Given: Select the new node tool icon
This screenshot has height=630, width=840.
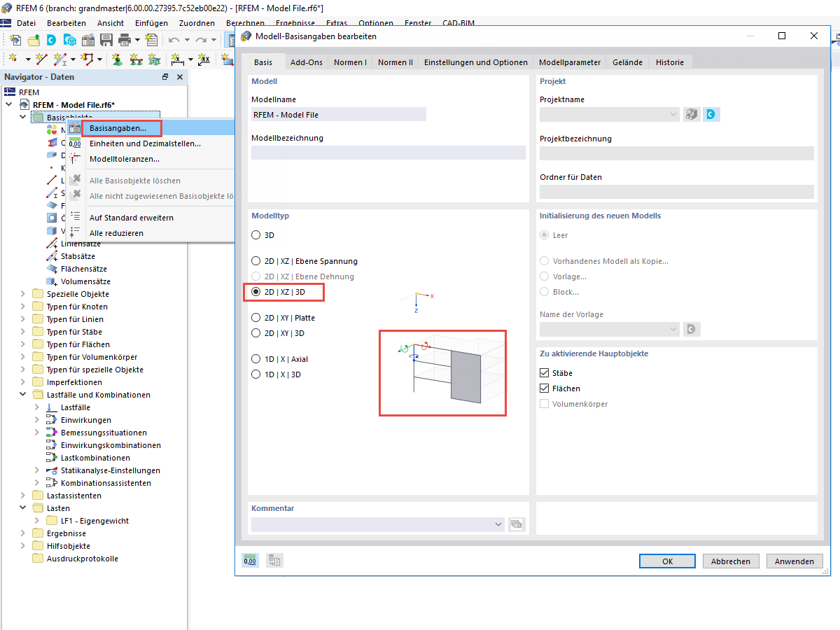Looking at the screenshot, I should [x=13, y=58].
